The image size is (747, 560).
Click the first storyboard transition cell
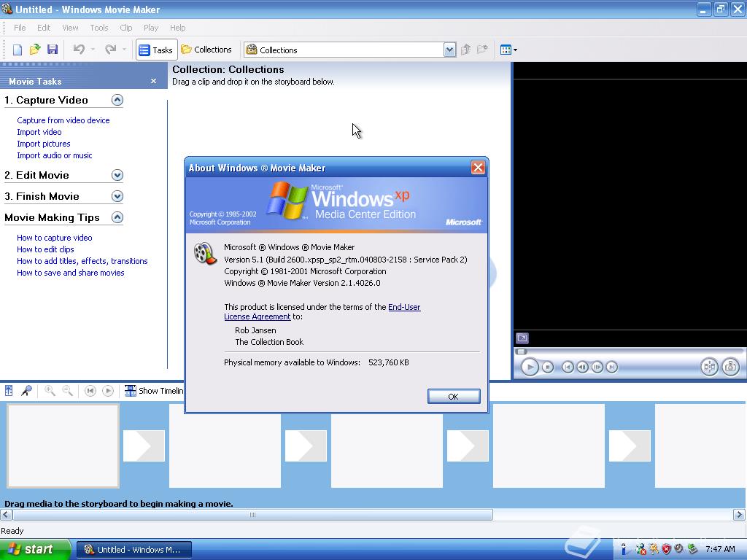[144, 446]
